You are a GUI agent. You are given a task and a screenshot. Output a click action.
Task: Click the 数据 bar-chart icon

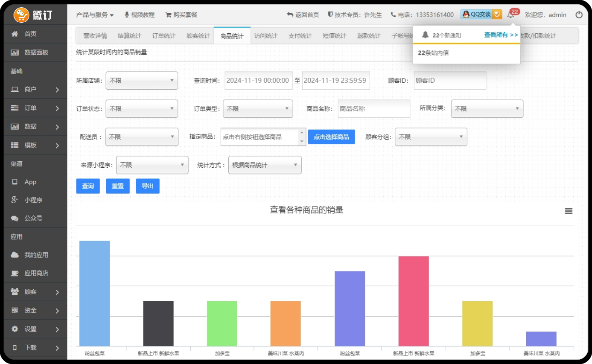point(15,126)
